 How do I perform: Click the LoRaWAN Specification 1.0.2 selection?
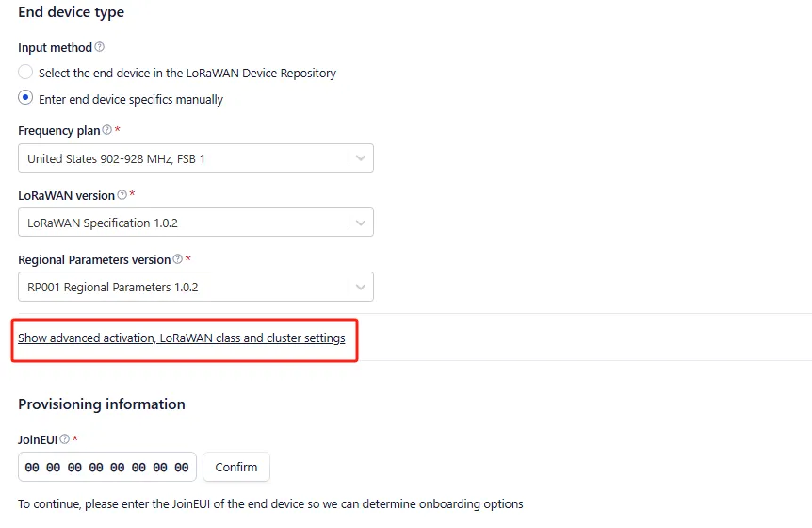(x=103, y=223)
